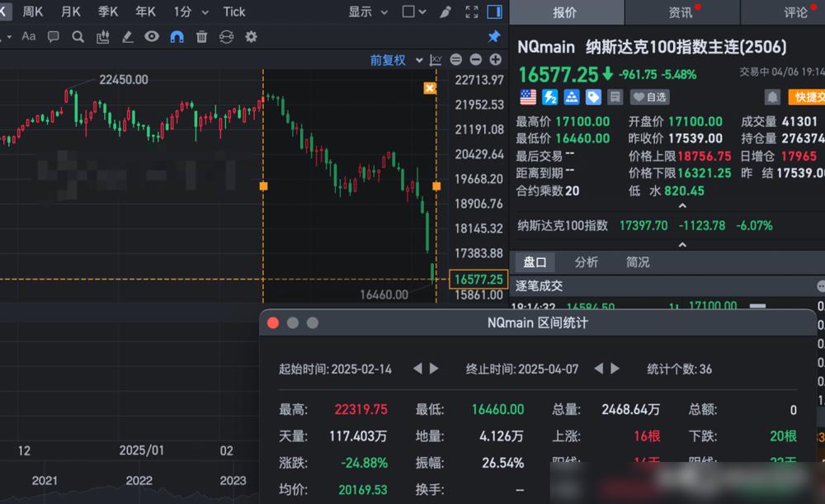The height and width of the screenshot is (504, 825).
Task: Select the text annotation tool Aa
Action: pyautogui.click(x=28, y=36)
